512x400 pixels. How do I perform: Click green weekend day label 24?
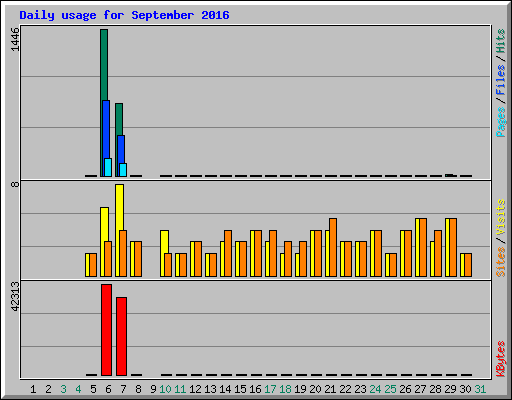tap(375, 389)
